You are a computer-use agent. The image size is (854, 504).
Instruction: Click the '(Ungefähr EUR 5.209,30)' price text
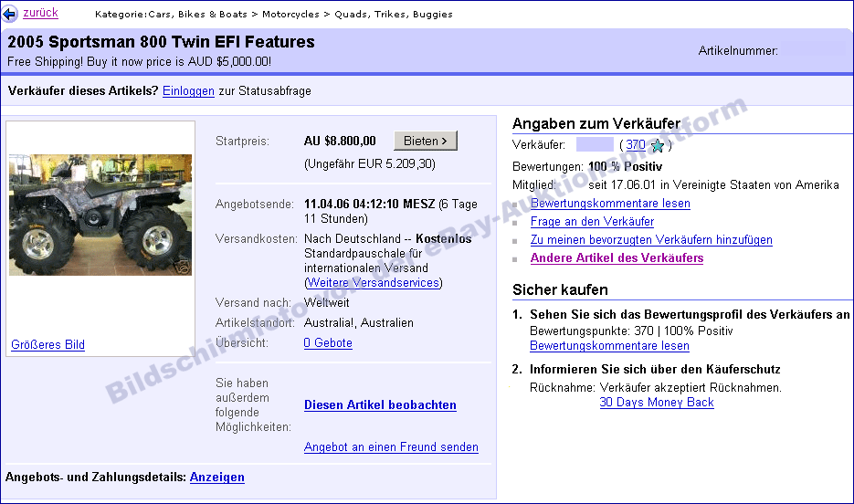pyautogui.click(x=370, y=163)
